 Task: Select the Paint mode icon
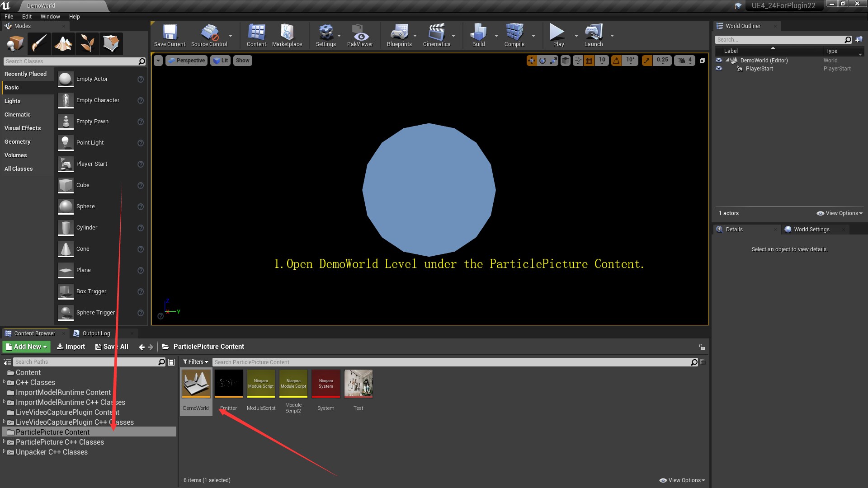click(x=39, y=43)
